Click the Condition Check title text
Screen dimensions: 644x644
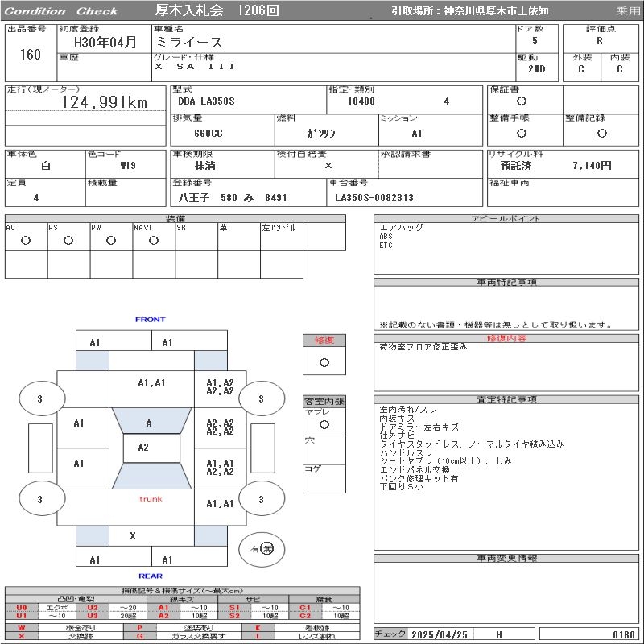click(x=60, y=10)
